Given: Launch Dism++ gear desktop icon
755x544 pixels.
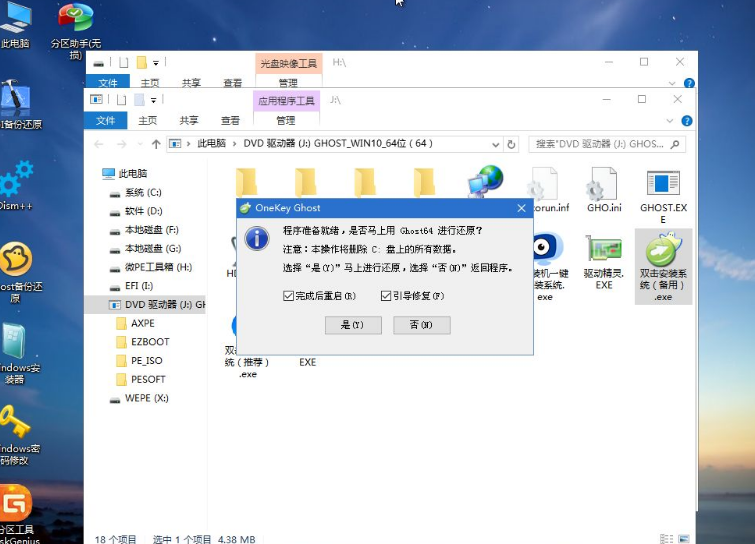Looking at the screenshot, I should (16, 186).
